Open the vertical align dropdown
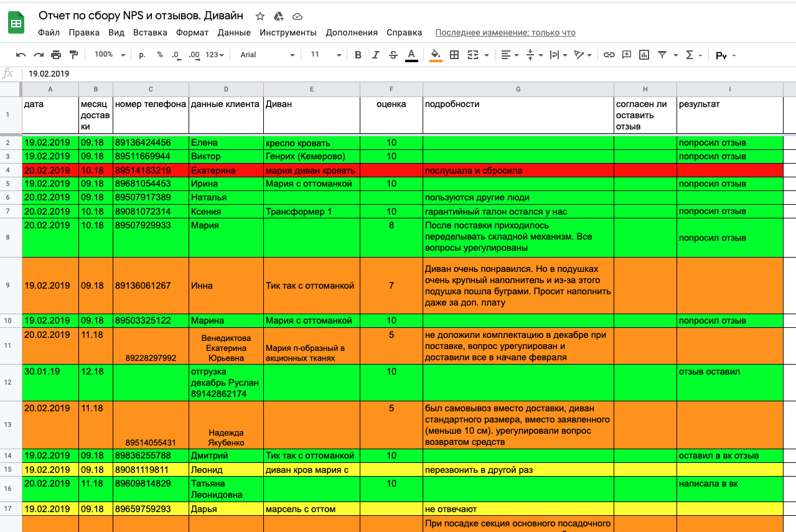 [x=534, y=55]
